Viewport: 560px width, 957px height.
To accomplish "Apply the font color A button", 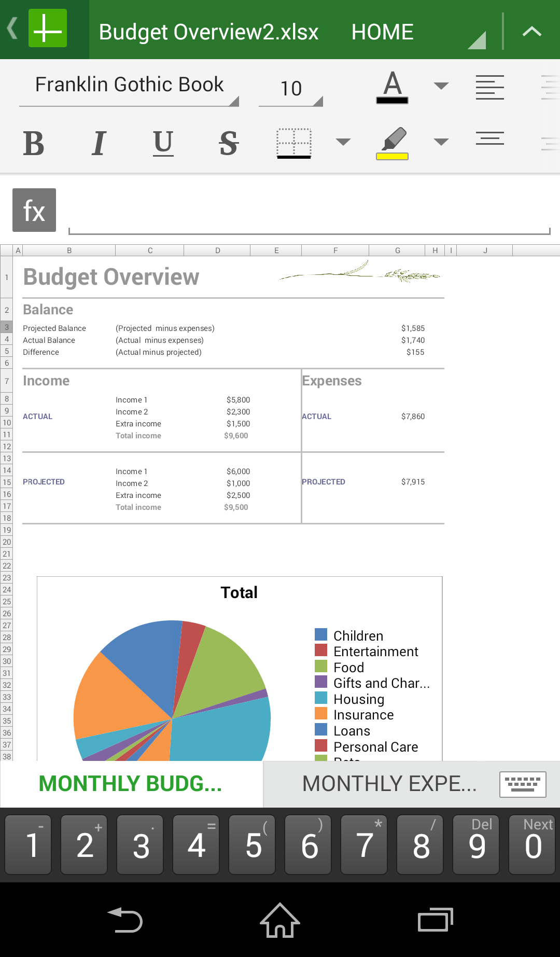I will 392,87.
